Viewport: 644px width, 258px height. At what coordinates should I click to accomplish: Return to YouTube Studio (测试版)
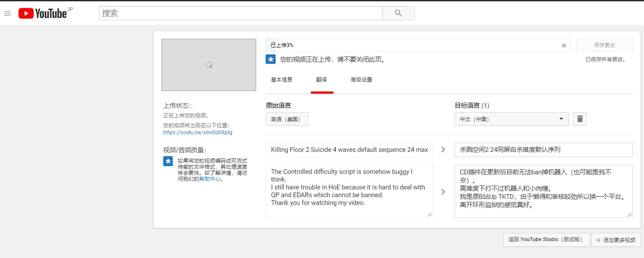point(546,240)
